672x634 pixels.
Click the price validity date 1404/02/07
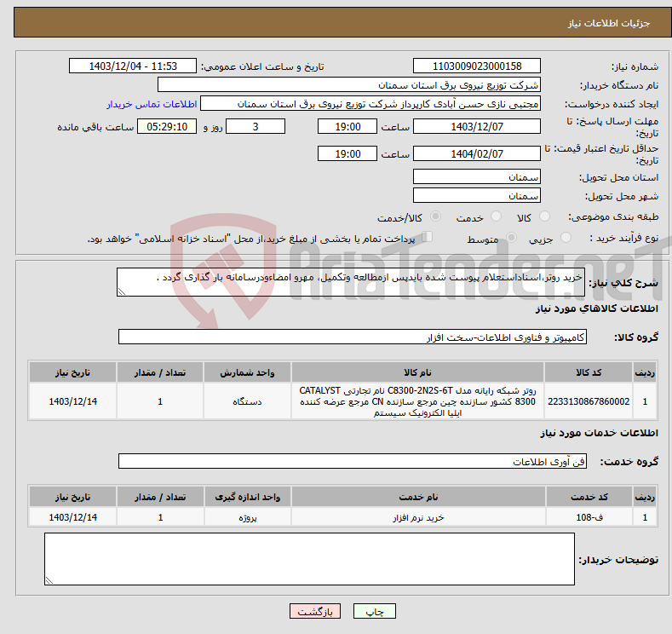click(477, 153)
